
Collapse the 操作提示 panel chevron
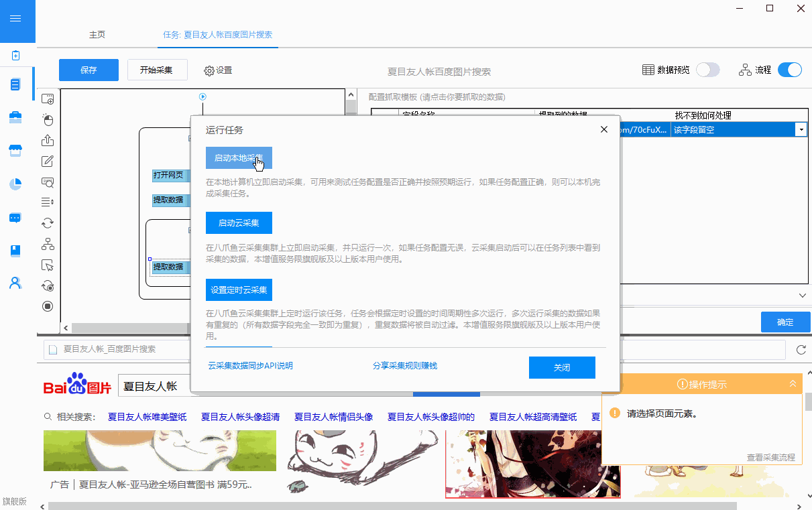click(793, 383)
